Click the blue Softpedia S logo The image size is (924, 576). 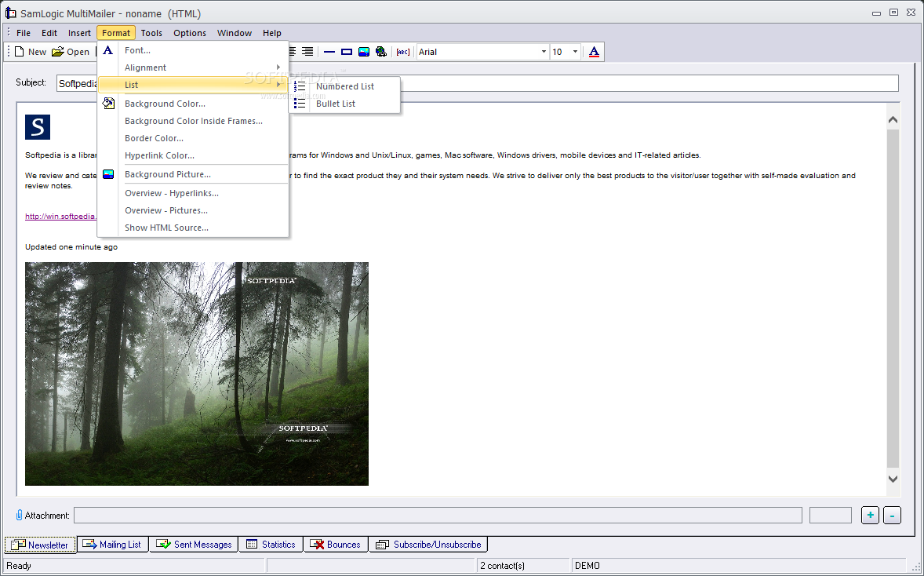tap(38, 127)
